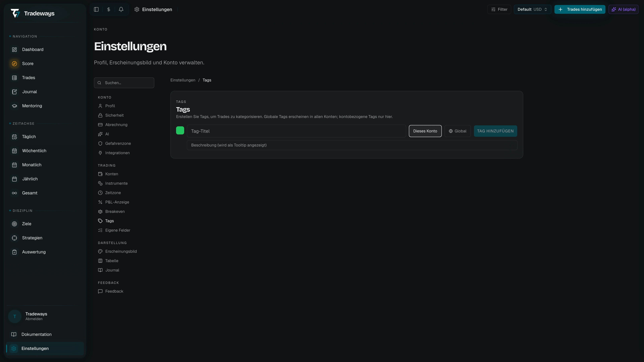Click the Strategien crosshair icon
The width and height of the screenshot is (644, 362).
[14, 238]
